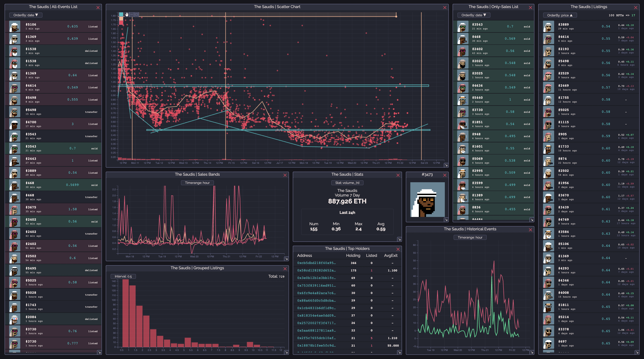Click resize handle of Historical Events panel

click(532, 352)
